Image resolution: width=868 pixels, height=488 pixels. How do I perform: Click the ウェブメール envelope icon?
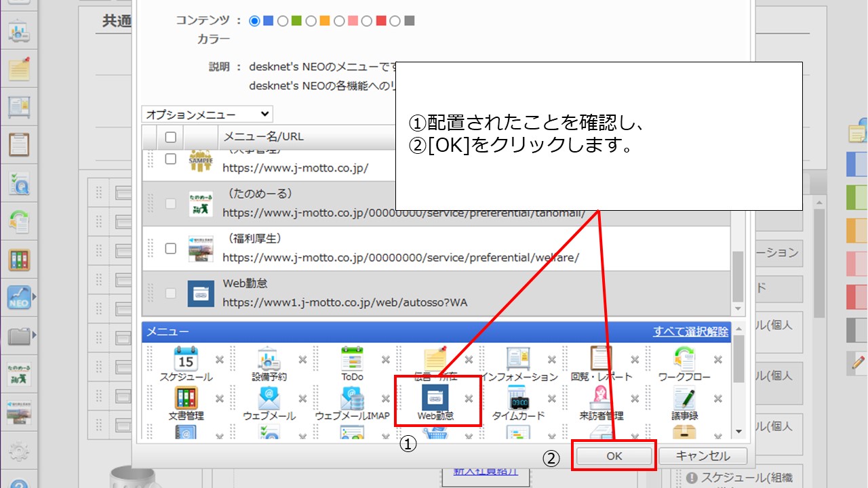(x=269, y=398)
